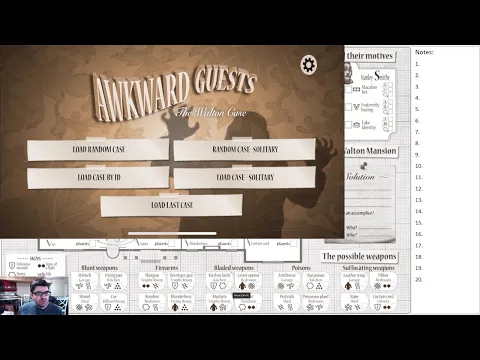Select the Blunderbuss weapon card

coord(181,302)
